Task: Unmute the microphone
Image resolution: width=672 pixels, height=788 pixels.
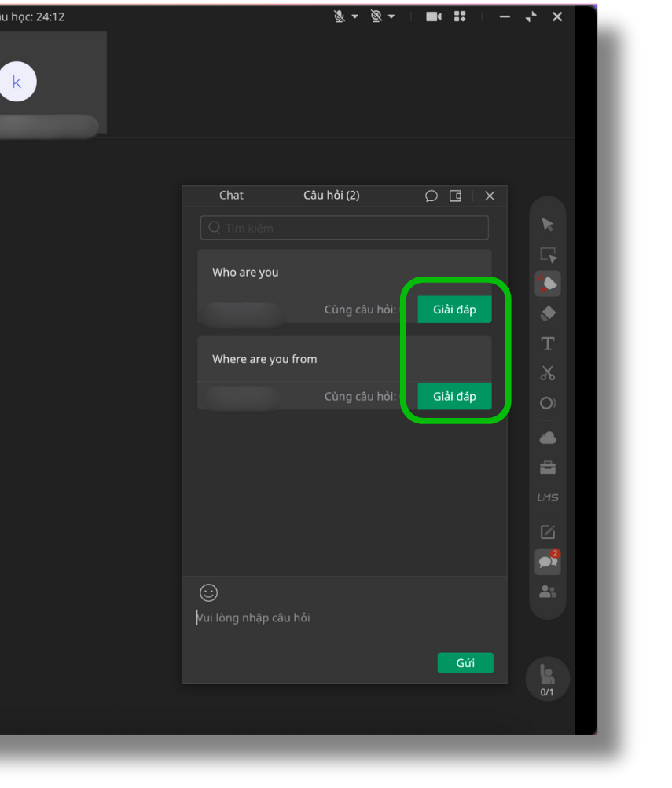Action: pos(340,16)
